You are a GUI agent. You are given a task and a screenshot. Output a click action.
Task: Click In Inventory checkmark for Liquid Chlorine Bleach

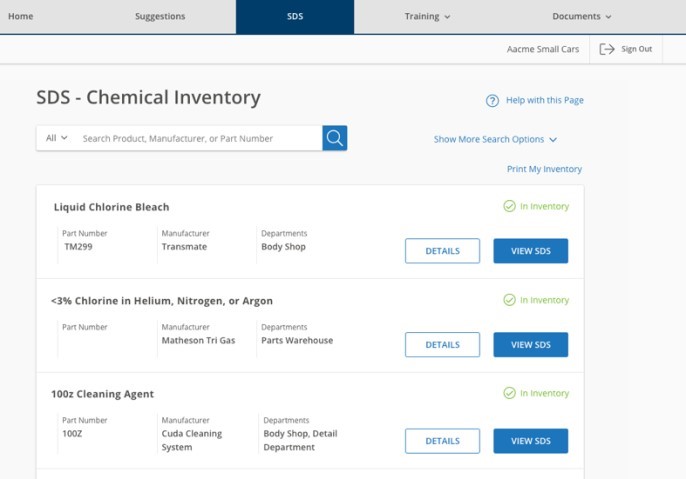[x=509, y=206]
